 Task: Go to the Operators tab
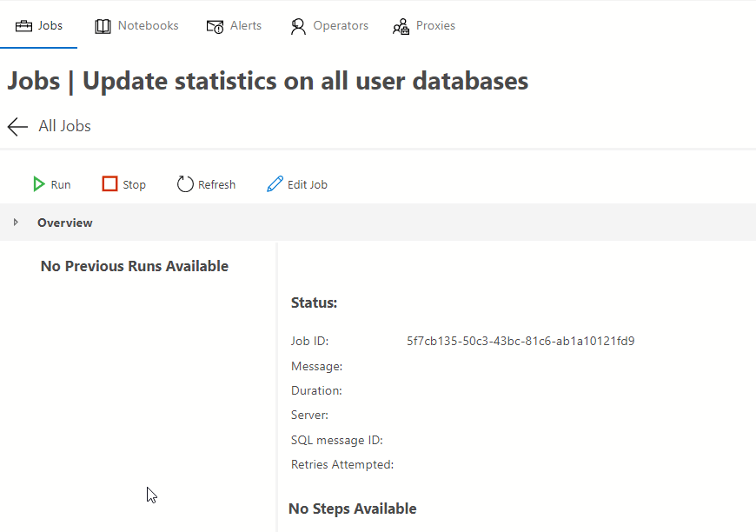tap(341, 26)
